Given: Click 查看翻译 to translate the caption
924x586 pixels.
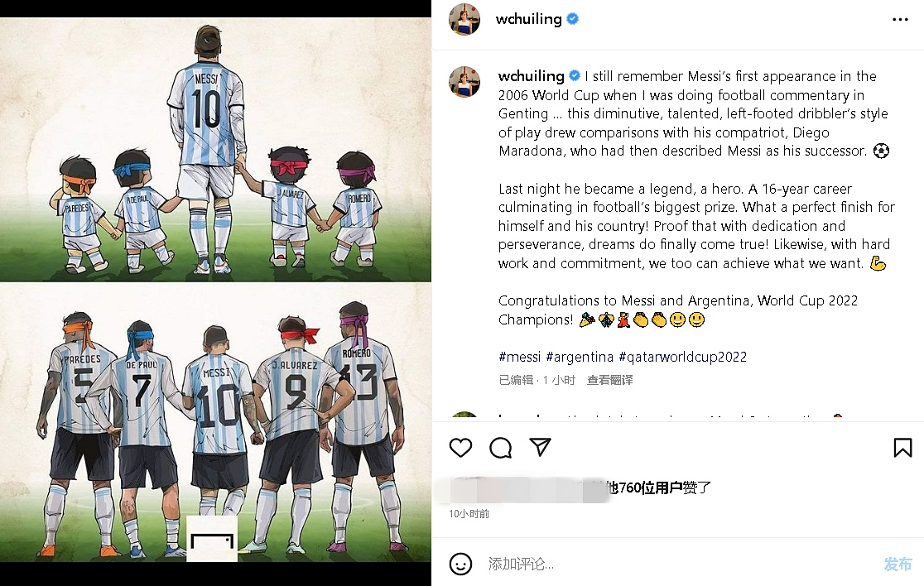Looking at the screenshot, I should click(610, 380).
